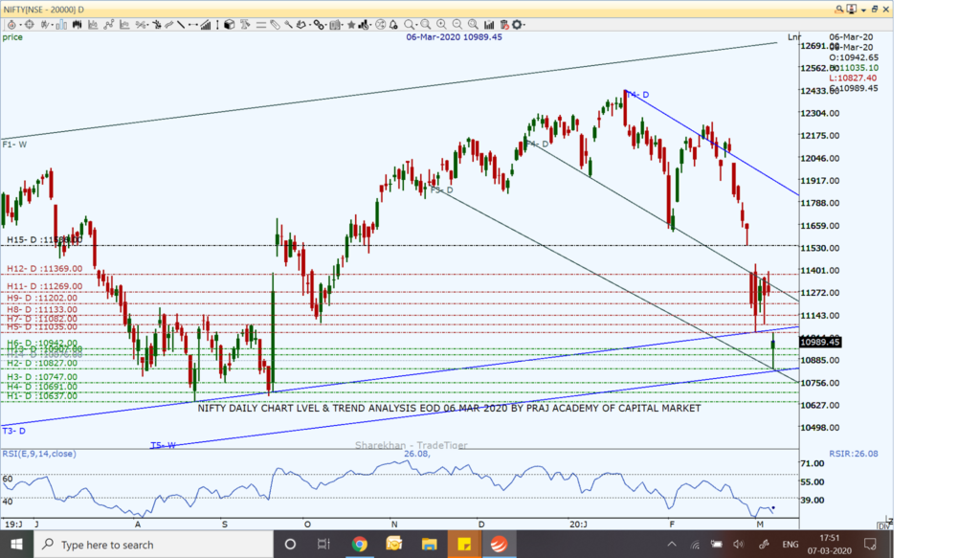Viewport: 980px width, 558px height.
Task: Open the bars-with-clock study icon
Action: click(363, 25)
